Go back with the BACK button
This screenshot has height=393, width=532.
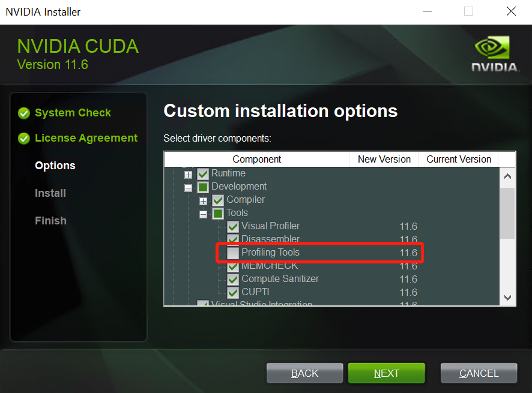click(x=304, y=373)
